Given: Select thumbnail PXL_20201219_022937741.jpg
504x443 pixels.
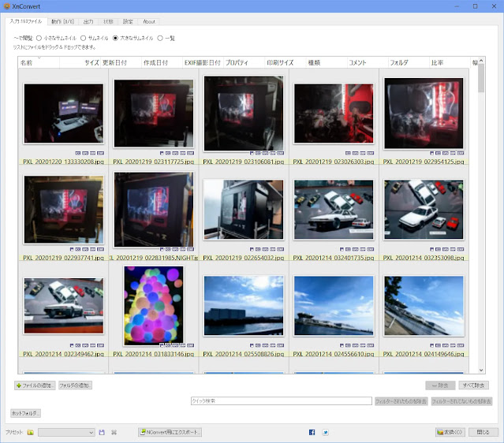Looking at the screenshot, I should pos(64,210).
